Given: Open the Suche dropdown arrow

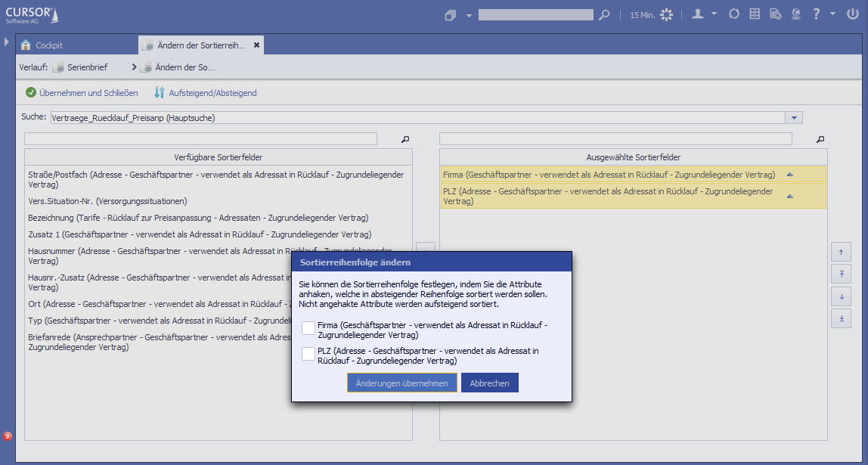Looking at the screenshot, I should tap(793, 118).
